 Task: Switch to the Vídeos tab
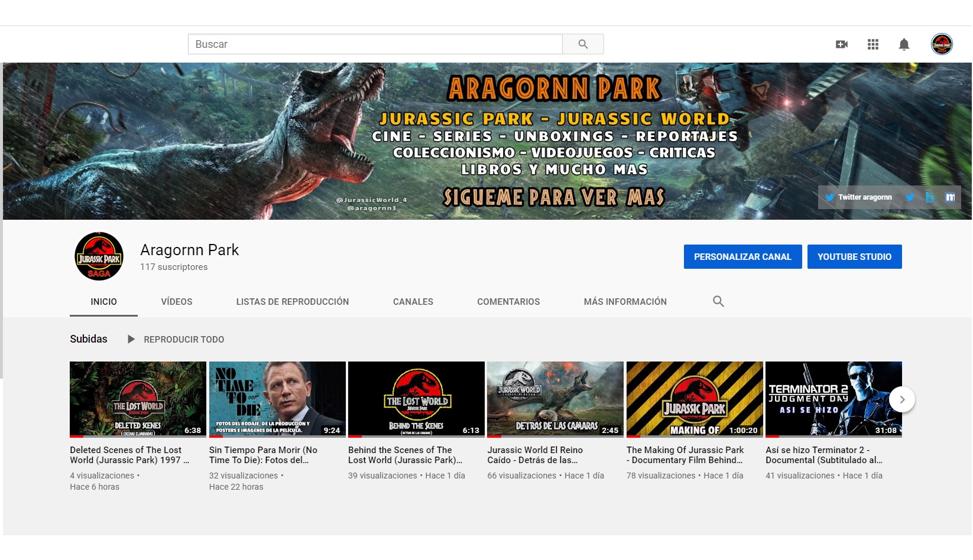click(177, 302)
